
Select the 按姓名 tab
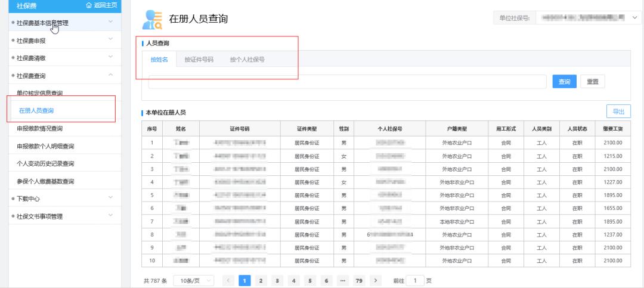click(x=159, y=60)
